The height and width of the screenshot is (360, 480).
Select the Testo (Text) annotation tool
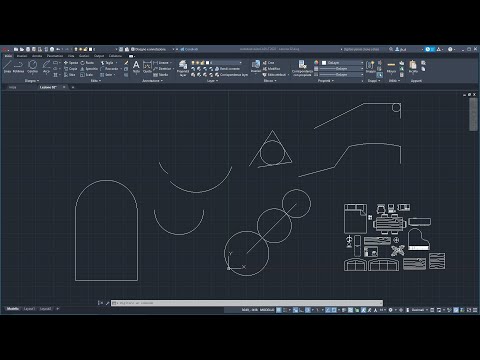pyautogui.click(x=136, y=67)
